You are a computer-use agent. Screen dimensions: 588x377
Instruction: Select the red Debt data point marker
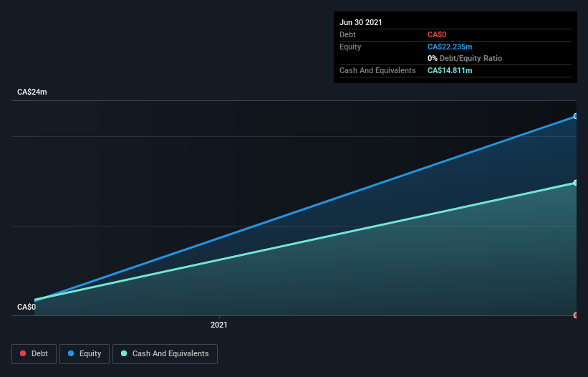pos(575,315)
